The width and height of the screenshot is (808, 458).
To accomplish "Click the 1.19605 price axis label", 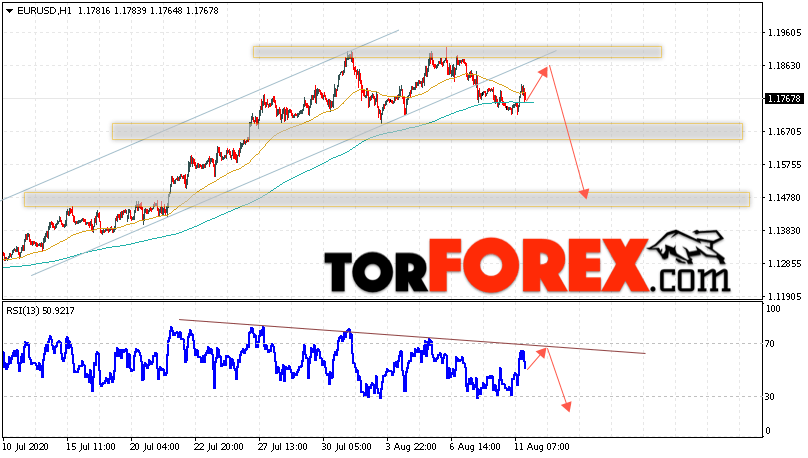I will pos(784,32).
